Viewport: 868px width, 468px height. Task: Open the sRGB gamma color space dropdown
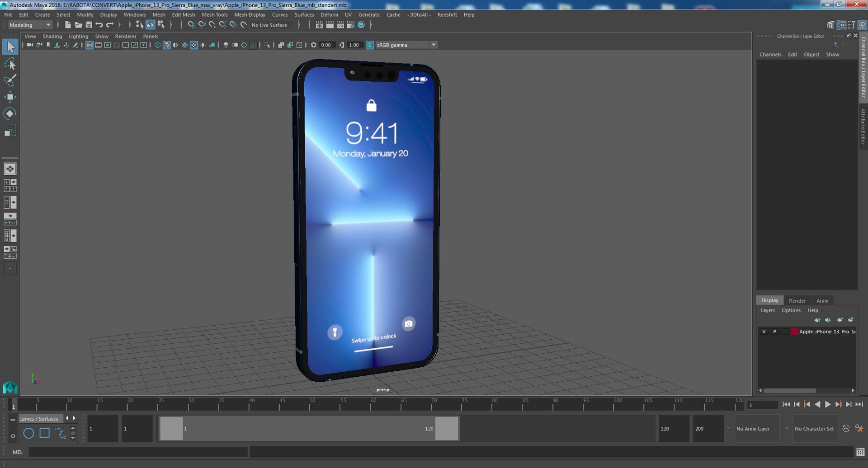pos(406,45)
